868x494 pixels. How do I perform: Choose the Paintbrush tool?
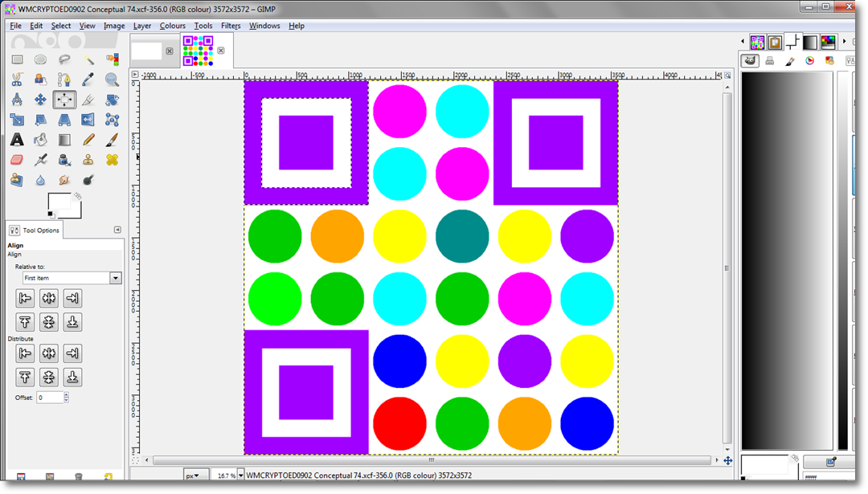(x=112, y=140)
